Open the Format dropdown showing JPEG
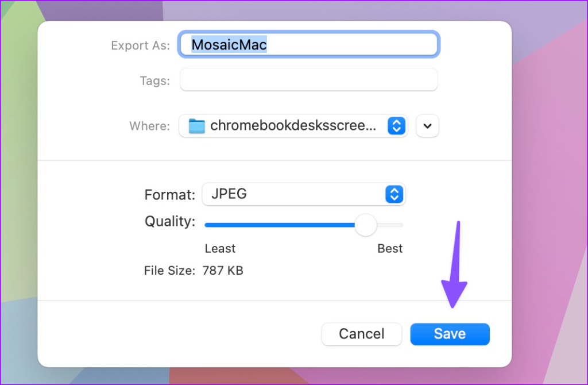Image resolution: width=588 pixels, height=385 pixels. pos(303,194)
